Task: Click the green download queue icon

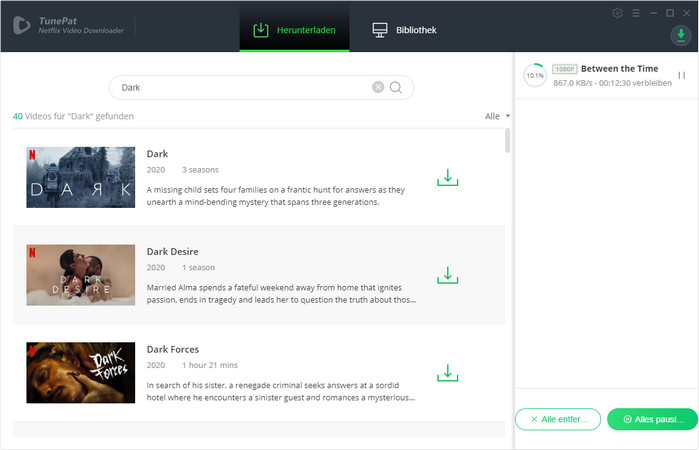Action: [681, 35]
